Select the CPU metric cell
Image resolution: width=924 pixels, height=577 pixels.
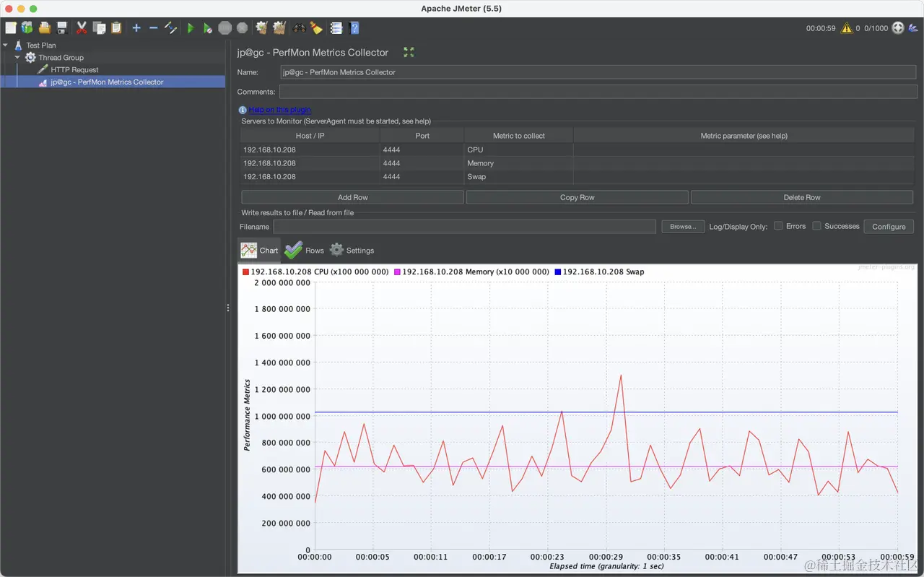[519, 149]
